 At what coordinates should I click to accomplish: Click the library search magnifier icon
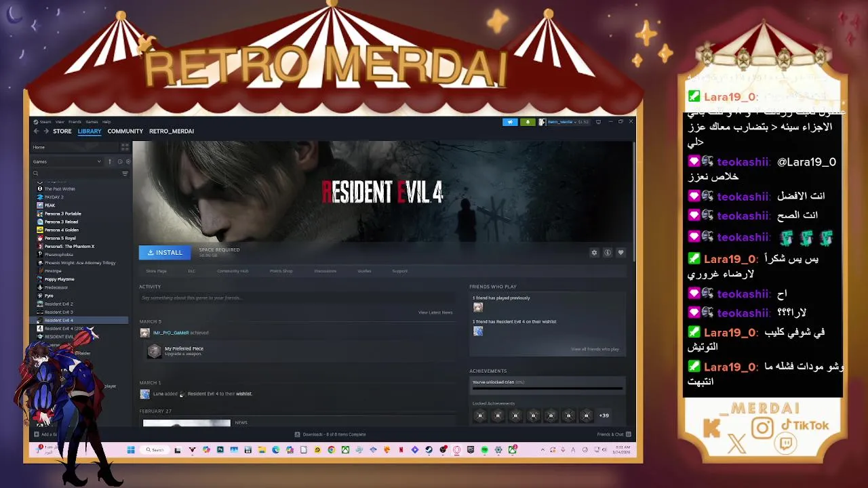[36, 174]
